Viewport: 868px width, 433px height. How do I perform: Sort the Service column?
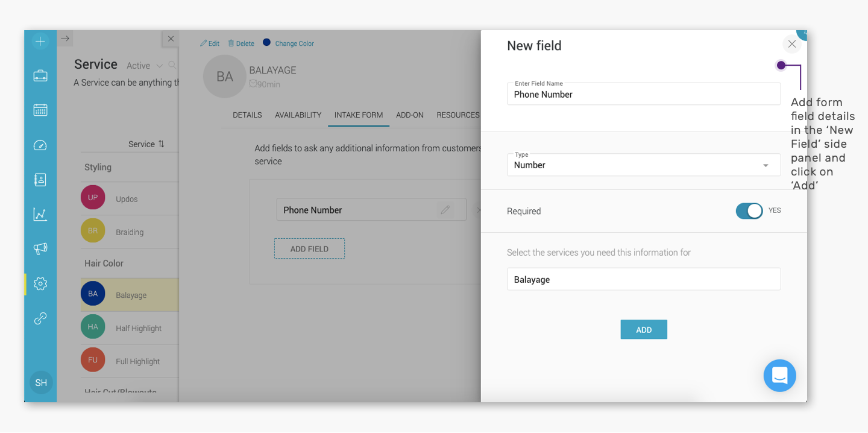tap(146, 144)
